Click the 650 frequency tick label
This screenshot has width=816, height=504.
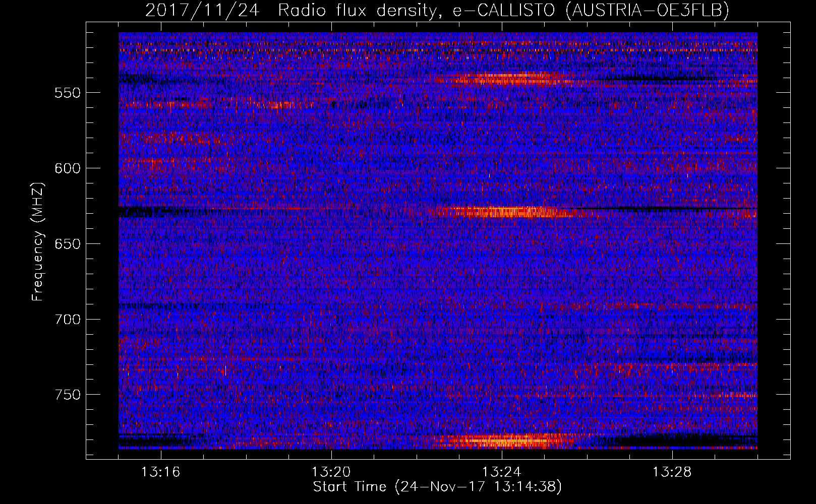[68, 244]
